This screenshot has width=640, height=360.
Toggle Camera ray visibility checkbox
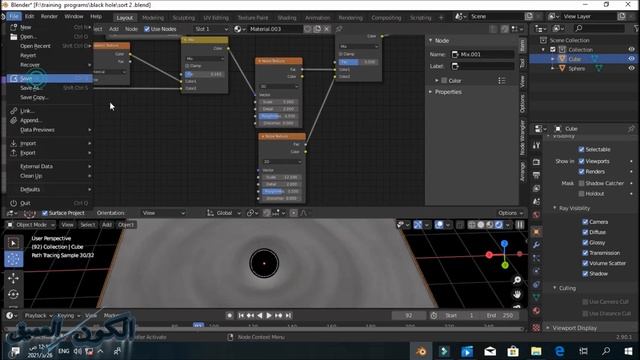click(585, 222)
